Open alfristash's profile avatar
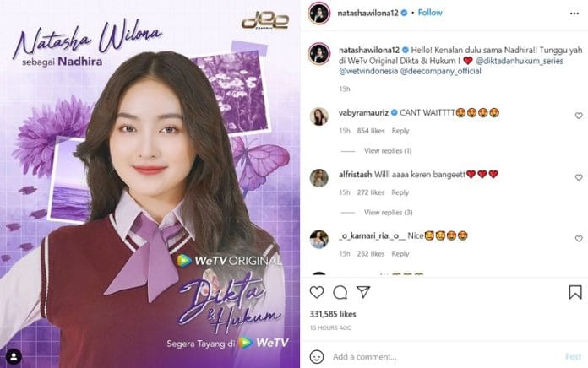 point(319,177)
